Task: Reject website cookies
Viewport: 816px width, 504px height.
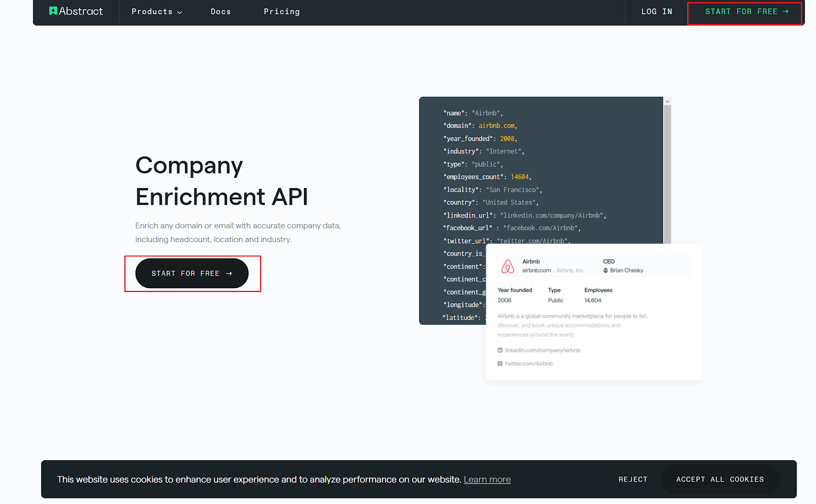Action: tap(632, 479)
